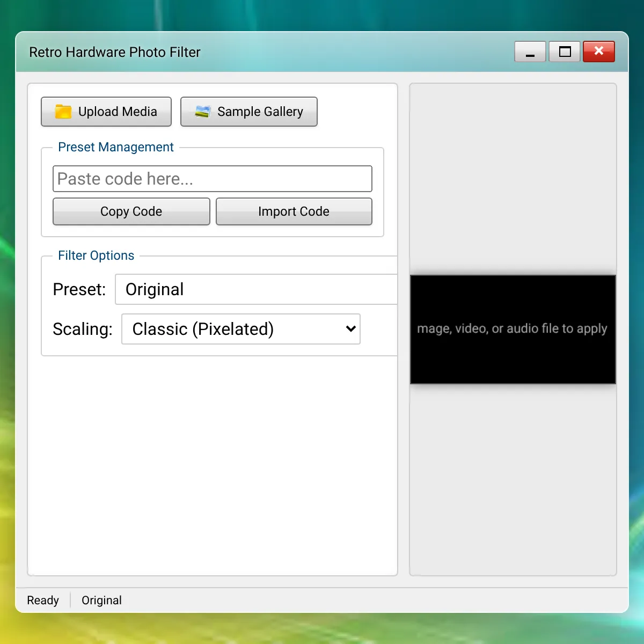Image resolution: width=644 pixels, height=644 pixels.
Task: Click the chevron arrow of Scaling combo box
Action: [351, 329]
